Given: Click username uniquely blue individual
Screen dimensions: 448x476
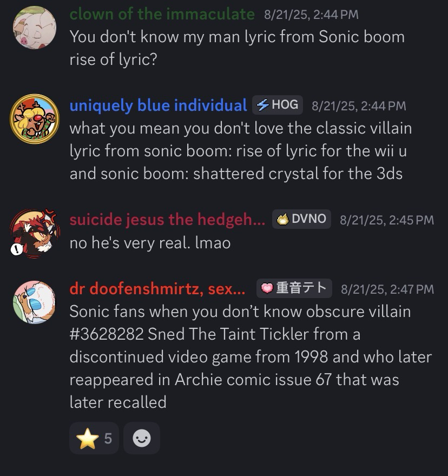Looking at the screenshot, I should tap(158, 105).
